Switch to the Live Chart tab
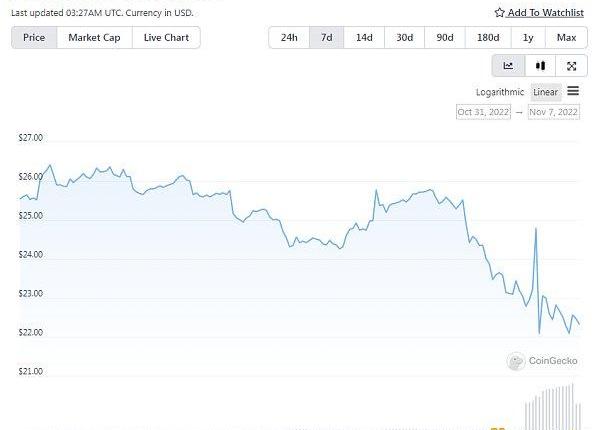Viewport: 600px width, 430px height. pos(166,37)
